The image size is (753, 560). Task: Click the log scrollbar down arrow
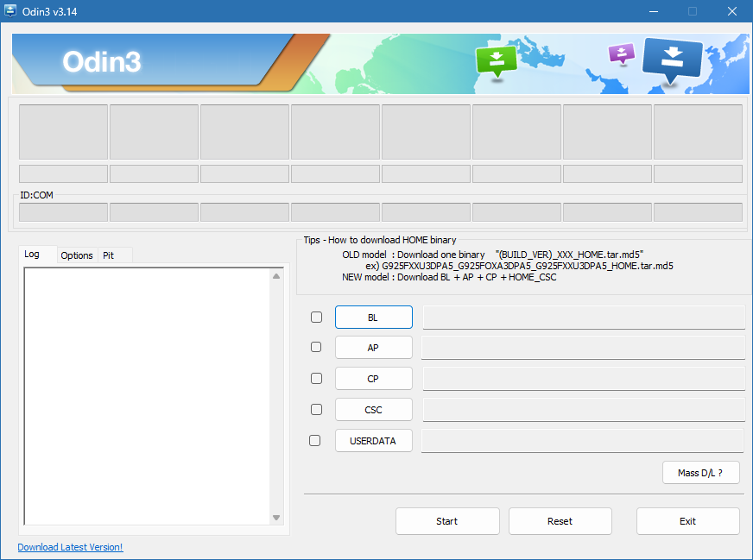276,518
